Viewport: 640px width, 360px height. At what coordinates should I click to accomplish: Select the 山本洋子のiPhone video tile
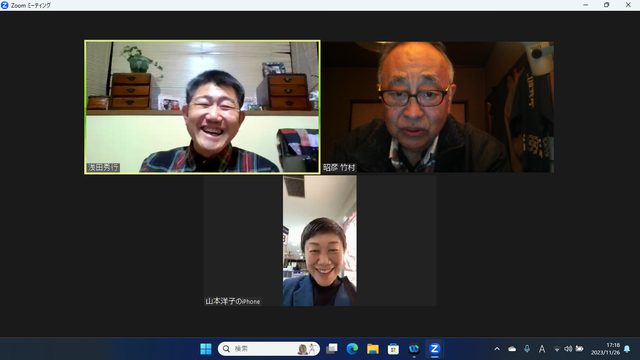[320, 241]
